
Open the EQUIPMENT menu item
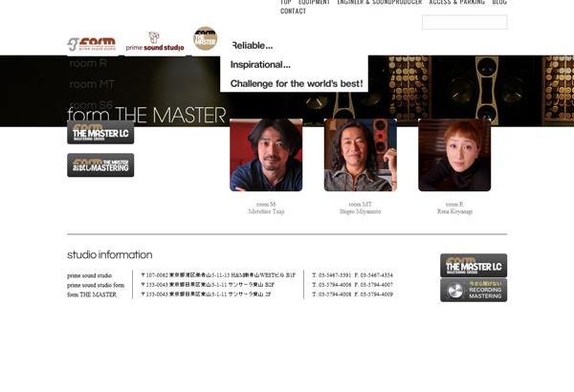314,2
